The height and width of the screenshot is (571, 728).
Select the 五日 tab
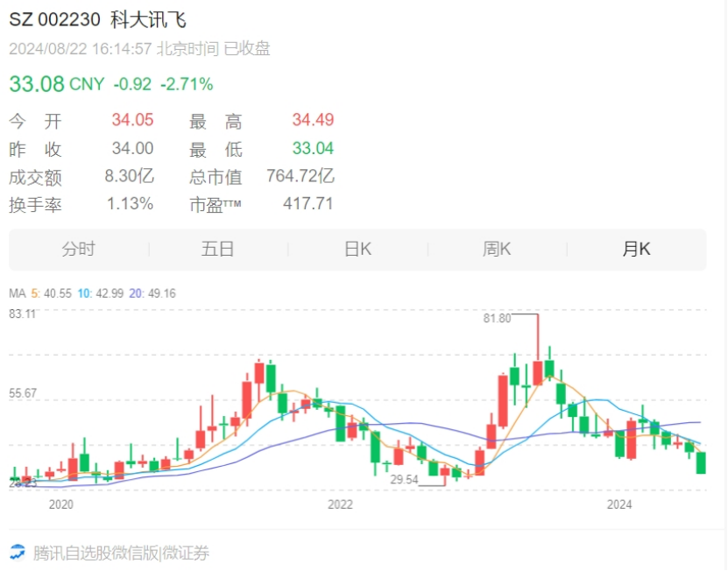217,250
